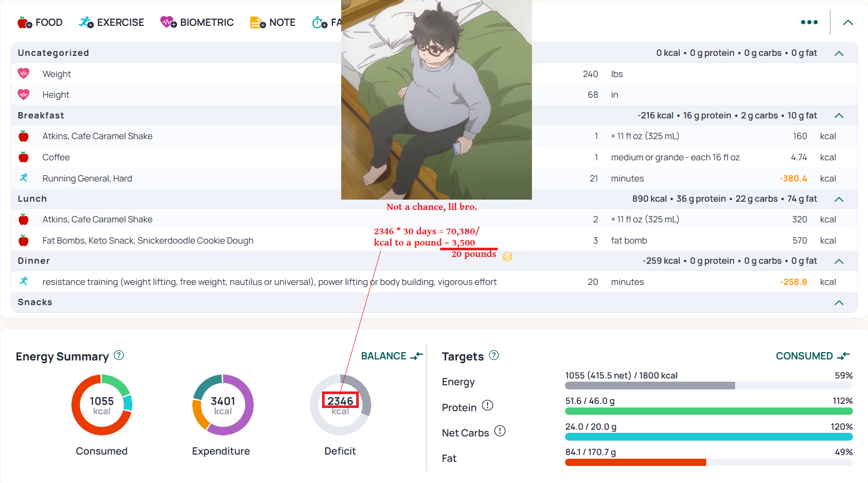Click the Add Exercise runner icon
The height and width of the screenshot is (483, 868).
coord(86,23)
